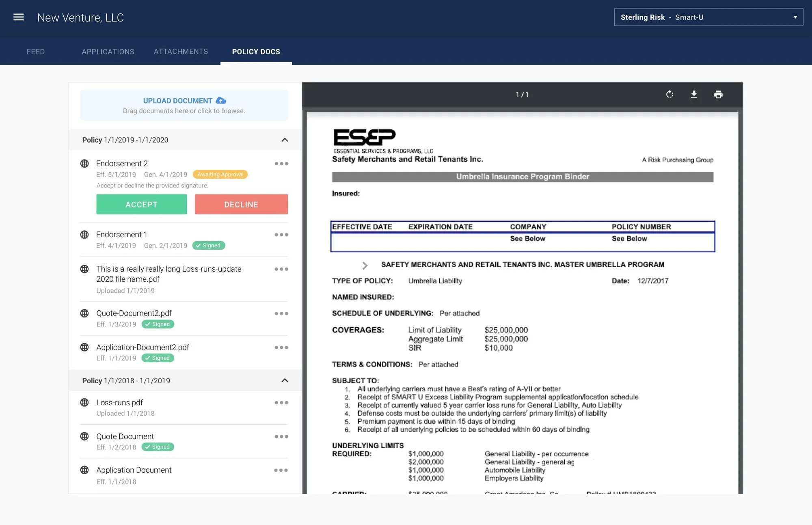The image size is (812, 525).
Task: Collapse Policy 1/1/2018 - 1/1/2019 section
Action: click(x=285, y=380)
